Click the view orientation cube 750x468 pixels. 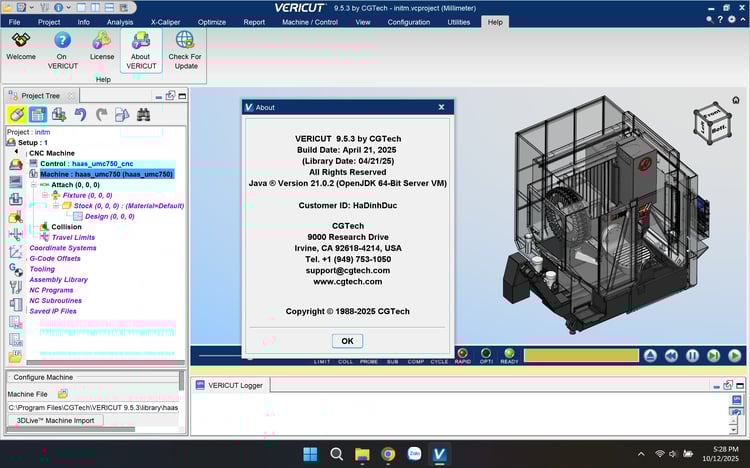tap(713, 123)
